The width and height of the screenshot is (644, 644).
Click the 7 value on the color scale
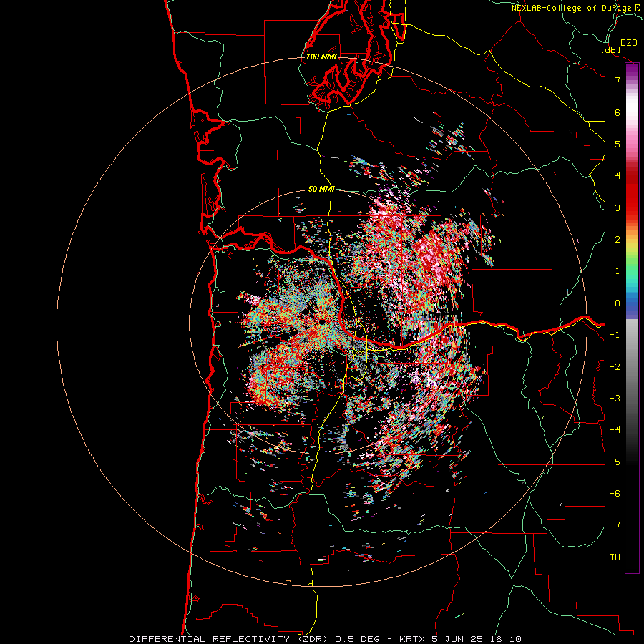point(618,80)
